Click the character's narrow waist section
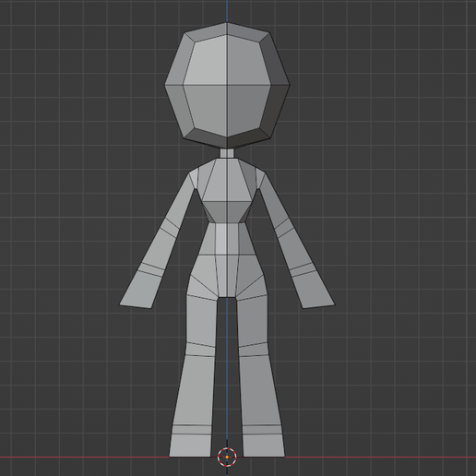Screen dimensions: 476x476 227,239
